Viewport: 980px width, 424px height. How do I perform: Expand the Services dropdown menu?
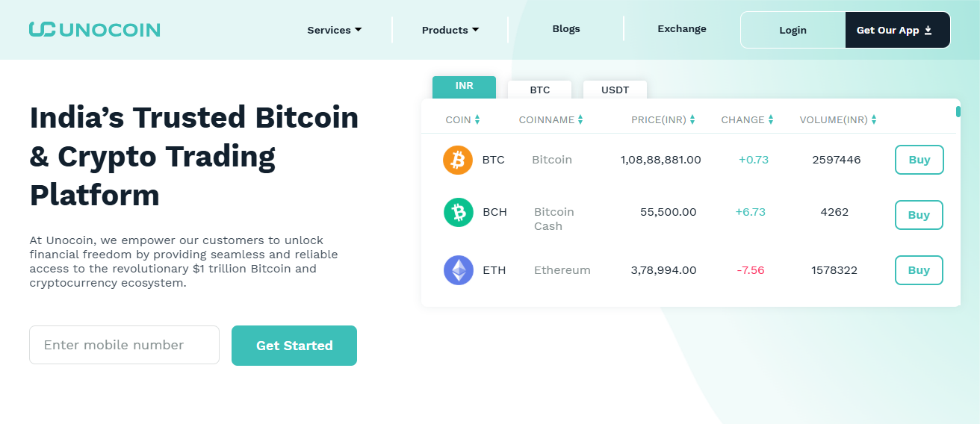pyautogui.click(x=334, y=30)
